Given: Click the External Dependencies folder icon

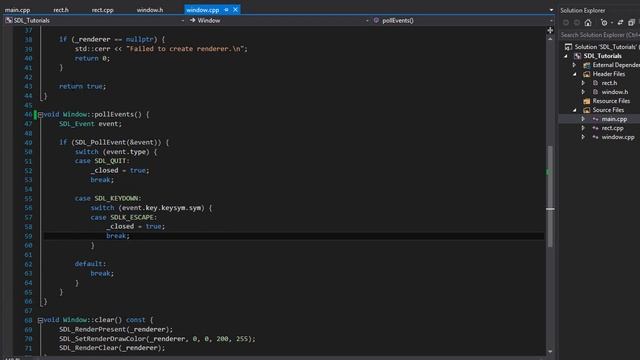Looking at the screenshot, I should [x=587, y=65].
